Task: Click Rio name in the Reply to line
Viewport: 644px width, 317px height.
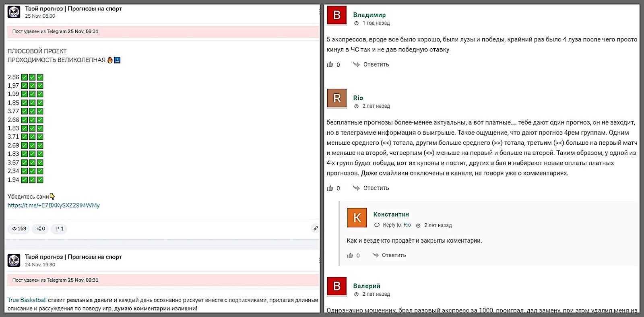Action: (x=407, y=225)
